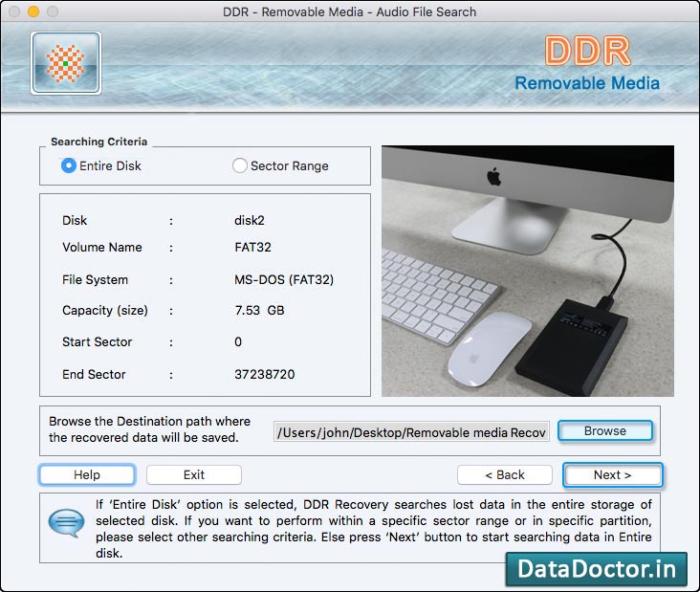This screenshot has width=700, height=592.
Task: Click the End Sector label
Action: tap(94, 375)
